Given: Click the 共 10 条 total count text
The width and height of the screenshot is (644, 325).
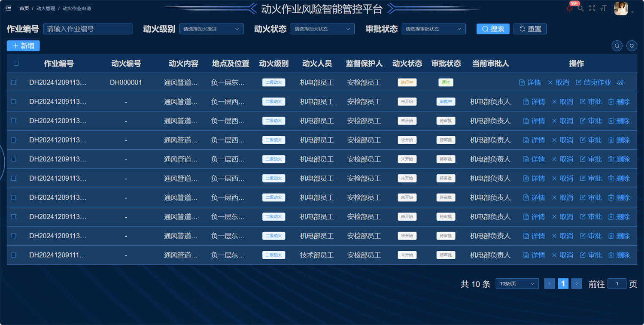Looking at the screenshot, I should point(475,284).
